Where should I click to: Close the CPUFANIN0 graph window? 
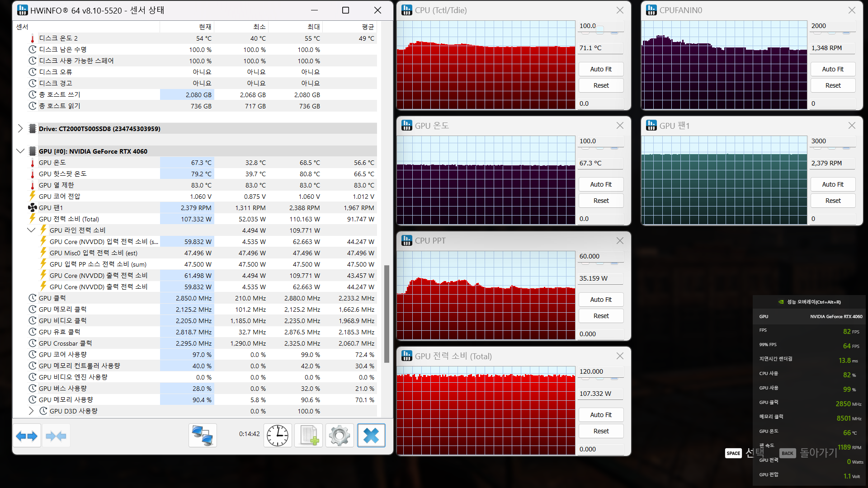pos(852,10)
